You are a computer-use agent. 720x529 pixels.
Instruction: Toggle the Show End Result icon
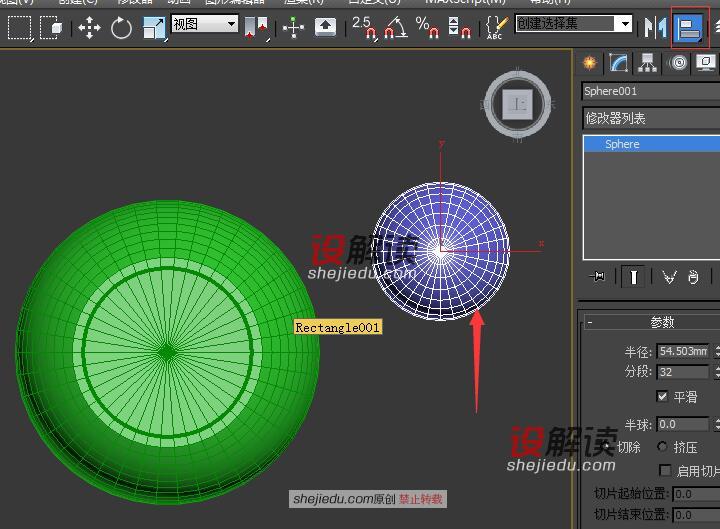tap(633, 276)
